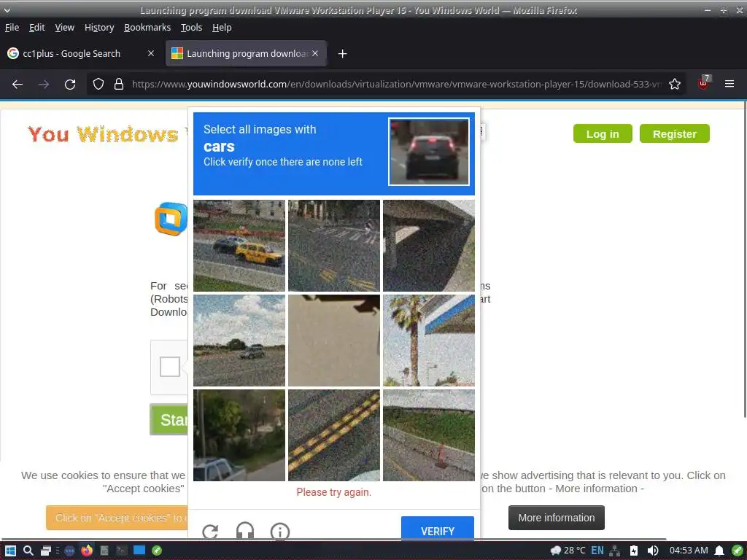
Task: Open the start menu on taskbar
Action: tap(10, 551)
